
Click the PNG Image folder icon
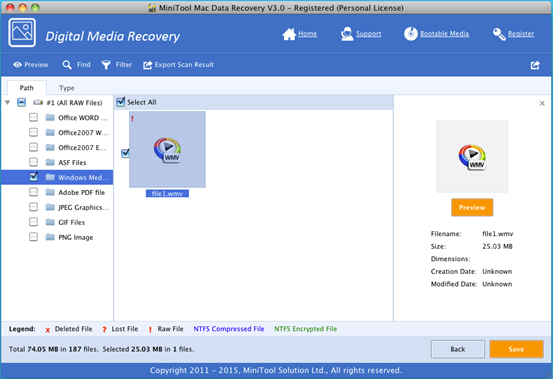click(50, 237)
